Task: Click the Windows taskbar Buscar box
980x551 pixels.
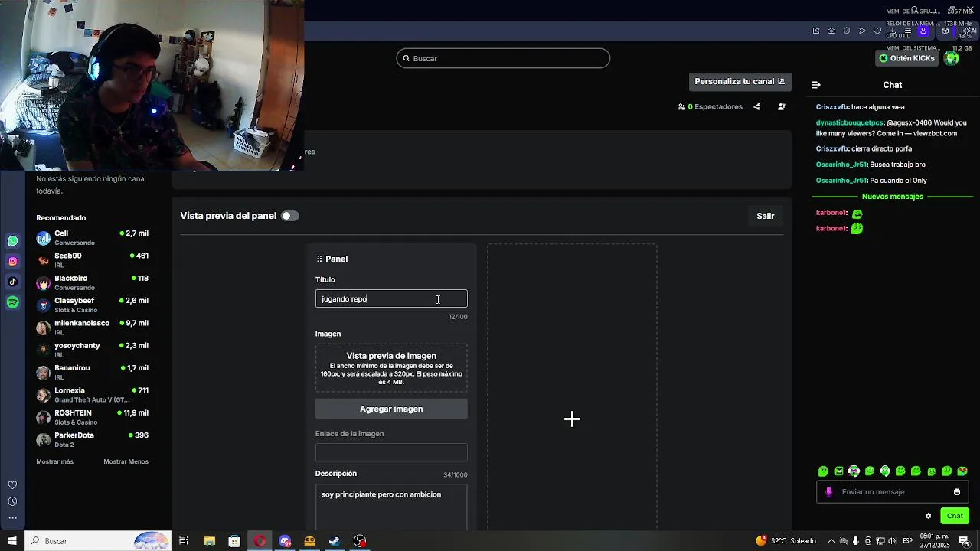Action: (x=97, y=541)
